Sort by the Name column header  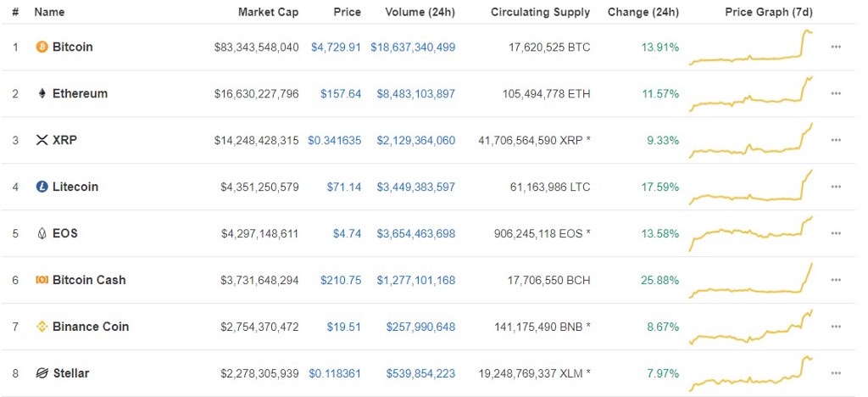point(49,13)
